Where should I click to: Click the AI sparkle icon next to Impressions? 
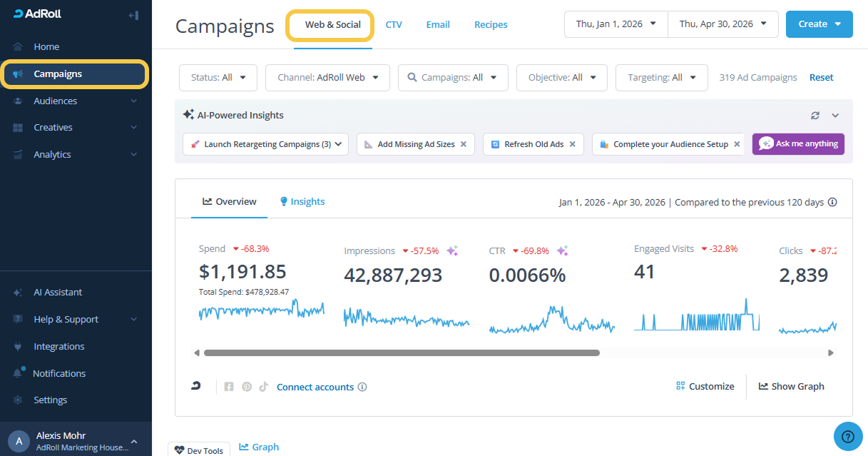(x=452, y=250)
